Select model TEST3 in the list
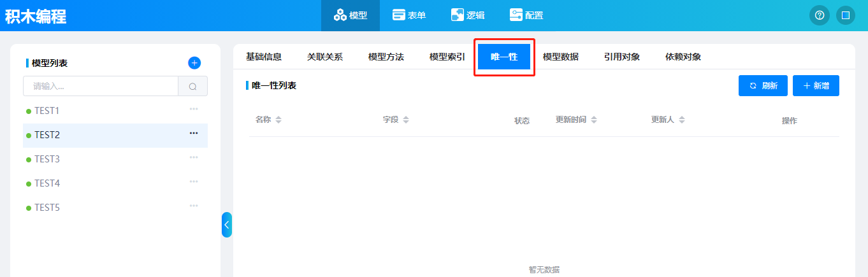 coord(115,159)
